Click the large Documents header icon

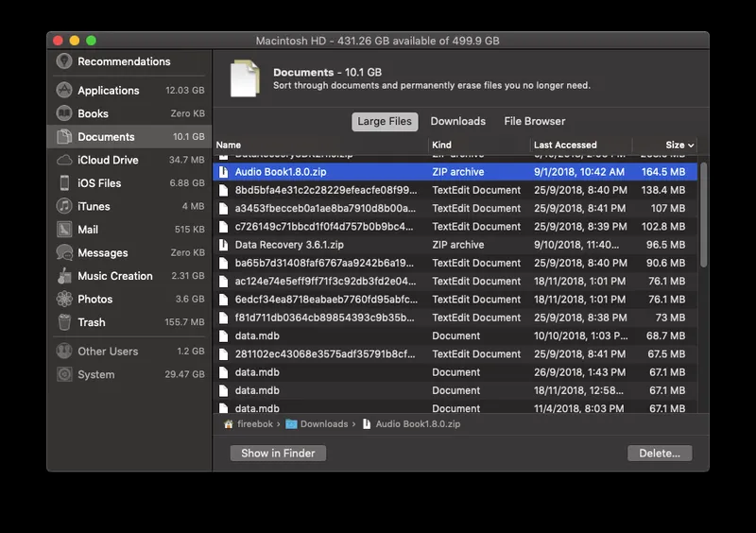pos(245,78)
